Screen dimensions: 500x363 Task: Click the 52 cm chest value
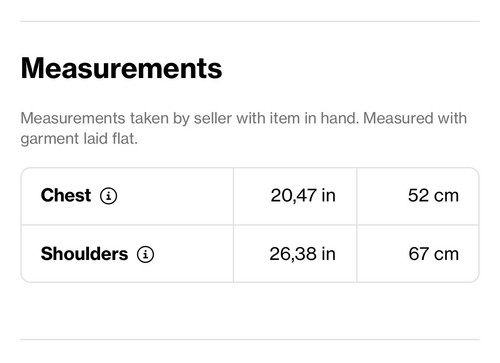coord(433,196)
